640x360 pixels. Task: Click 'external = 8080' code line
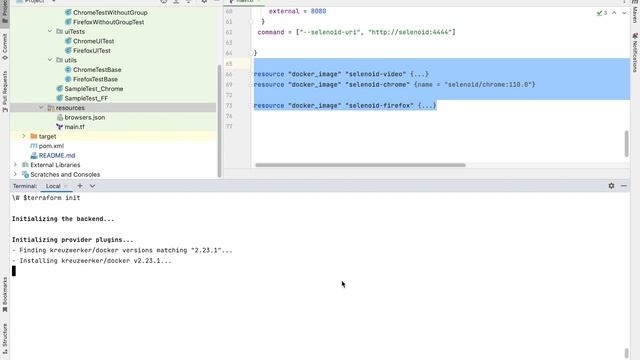pos(298,11)
